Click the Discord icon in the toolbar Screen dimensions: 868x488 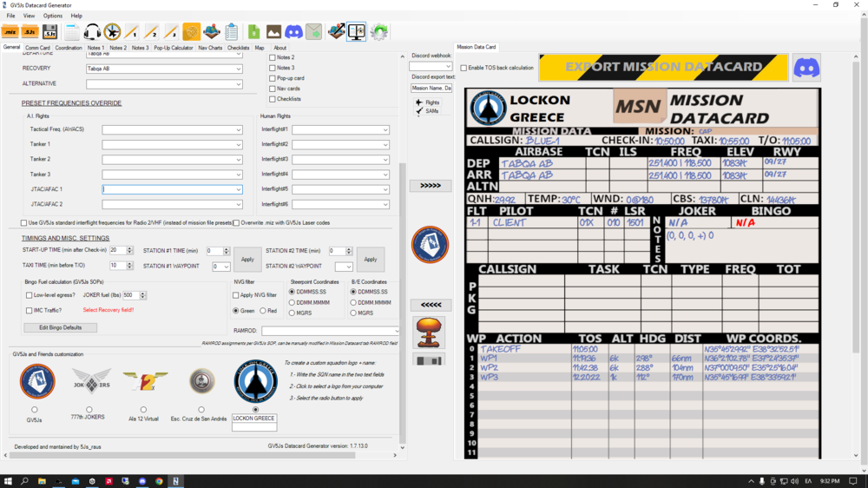click(294, 32)
